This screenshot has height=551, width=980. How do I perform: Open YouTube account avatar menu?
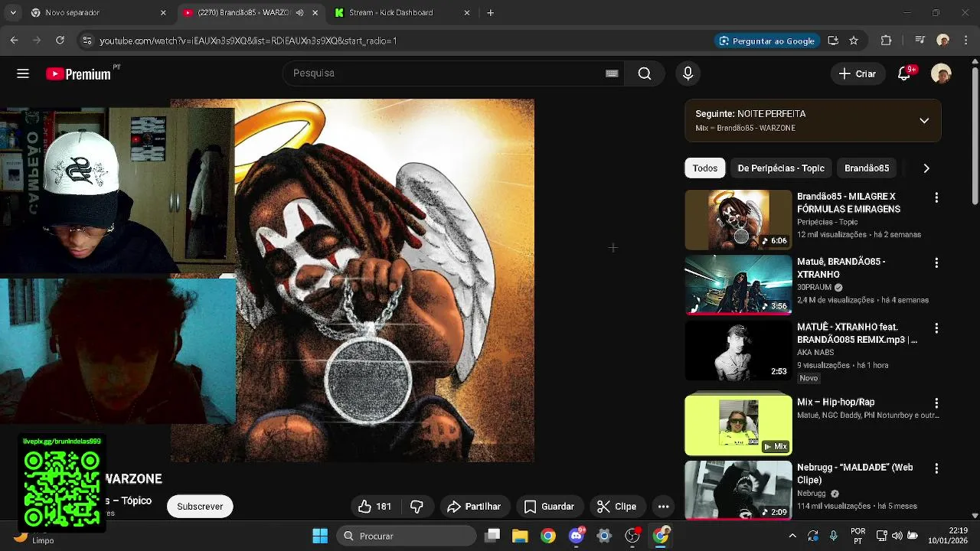point(941,73)
